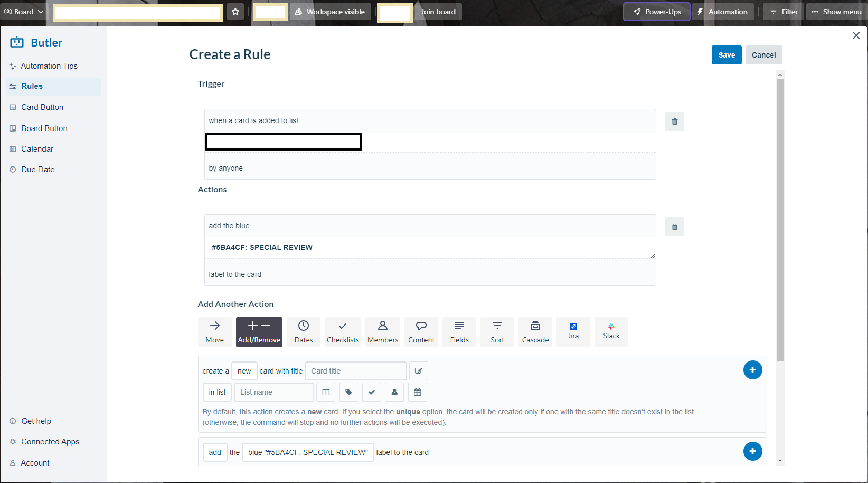Delete the trigger using trash icon

point(674,121)
